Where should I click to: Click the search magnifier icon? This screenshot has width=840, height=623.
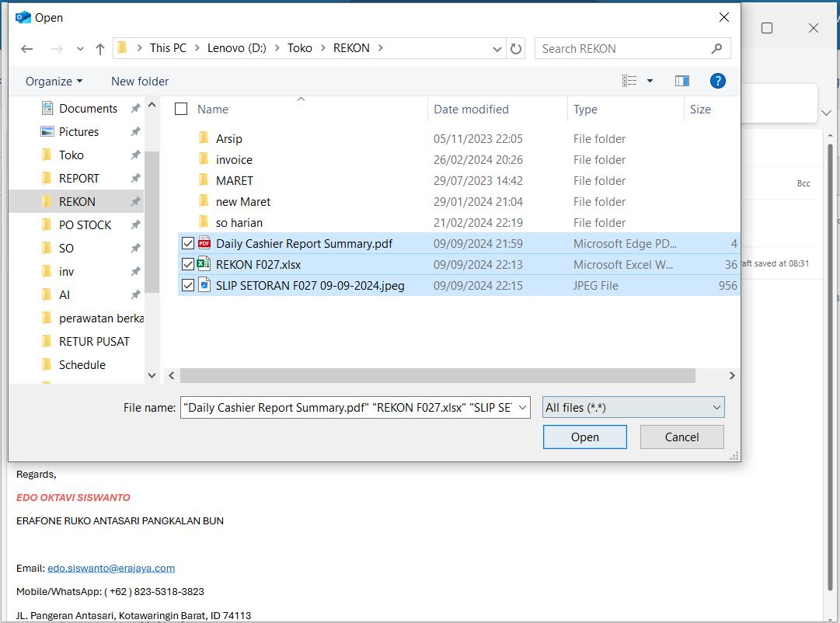pos(716,48)
